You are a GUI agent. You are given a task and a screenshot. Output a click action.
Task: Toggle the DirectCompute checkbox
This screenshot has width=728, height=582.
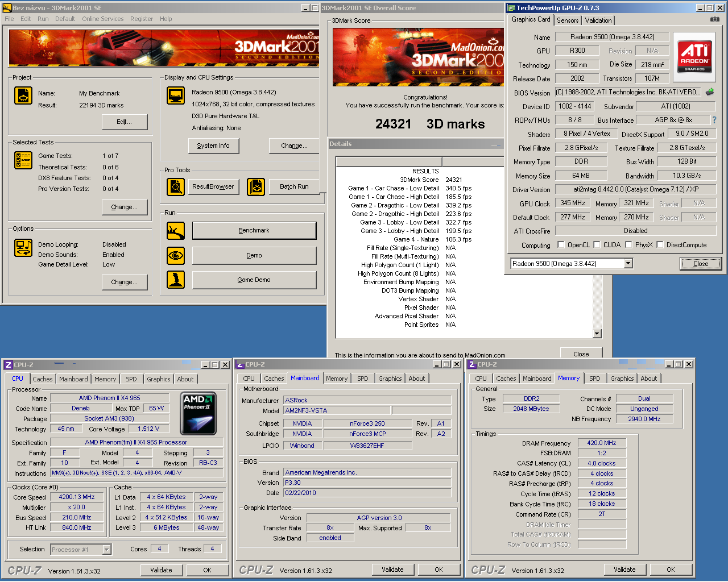point(660,245)
